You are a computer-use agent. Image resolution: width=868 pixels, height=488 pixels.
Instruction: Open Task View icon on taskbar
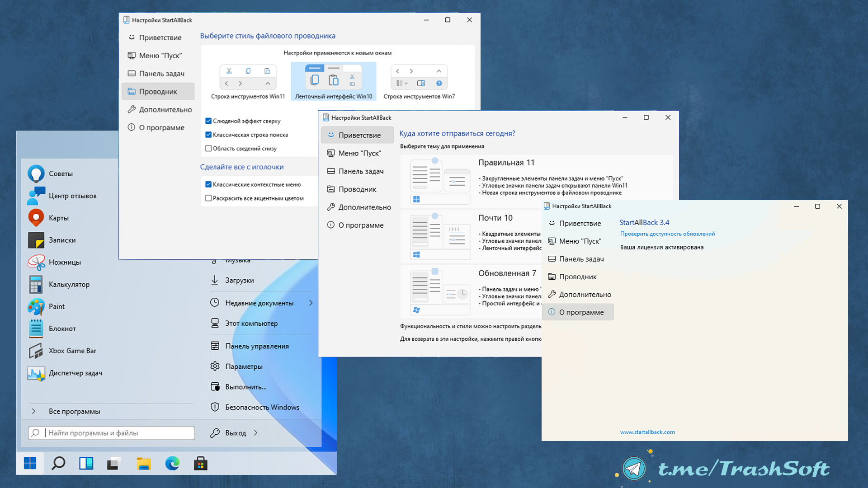[x=113, y=463]
